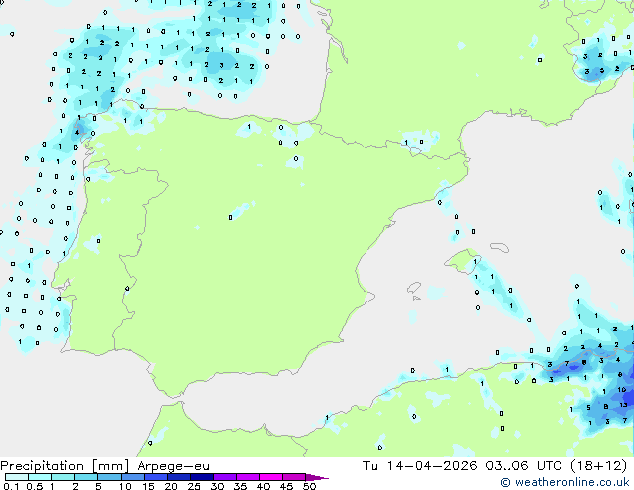Click the value 4 near the Galicia coast

pos(76,132)
